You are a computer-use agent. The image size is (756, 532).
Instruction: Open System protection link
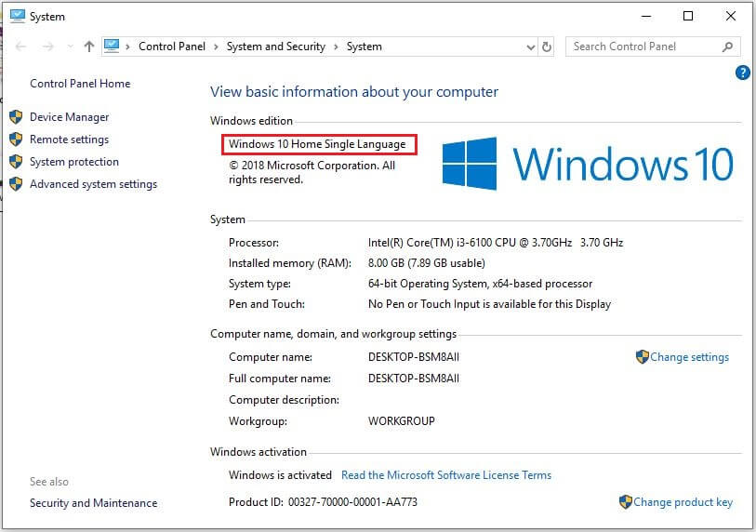point(74,162)
